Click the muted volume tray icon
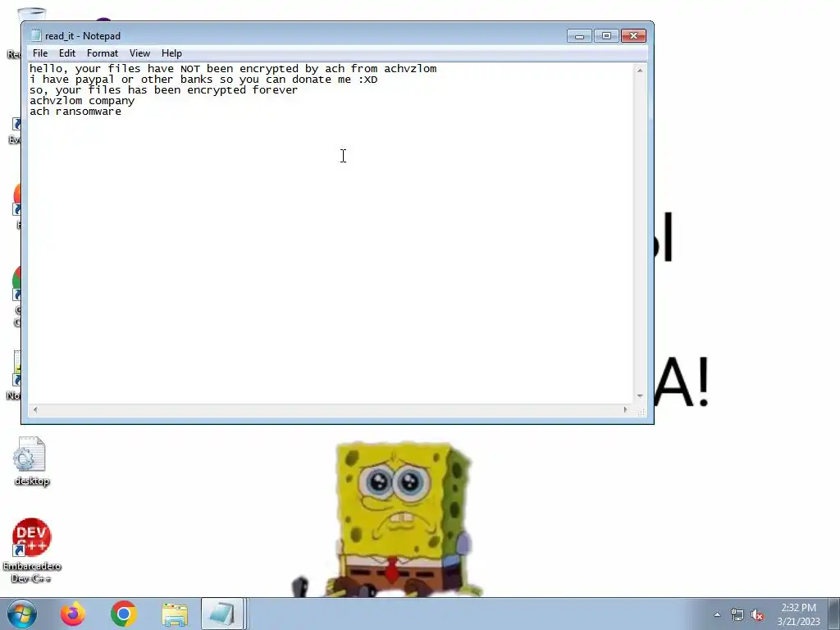The height and width of the screenshot is (630, 840). pos(757,615)
